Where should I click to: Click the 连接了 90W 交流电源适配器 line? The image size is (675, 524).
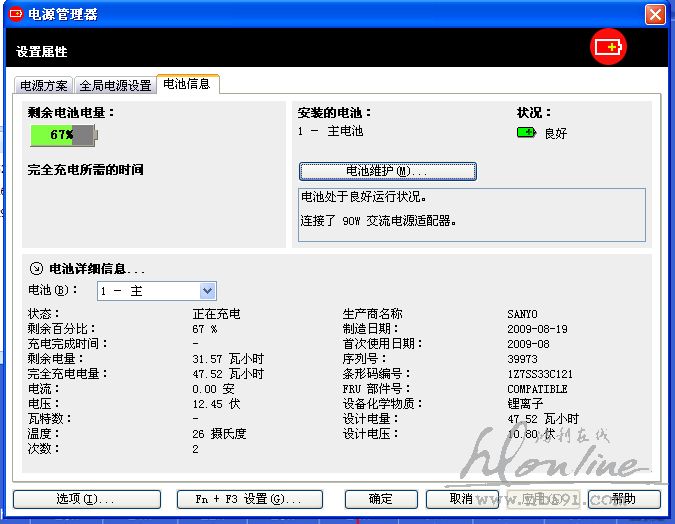378,221
